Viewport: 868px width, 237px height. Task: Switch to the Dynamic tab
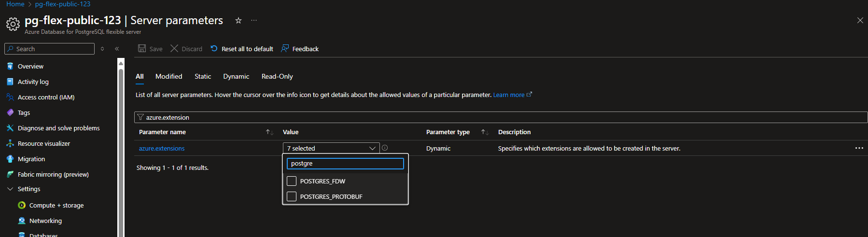pos(236,76)
